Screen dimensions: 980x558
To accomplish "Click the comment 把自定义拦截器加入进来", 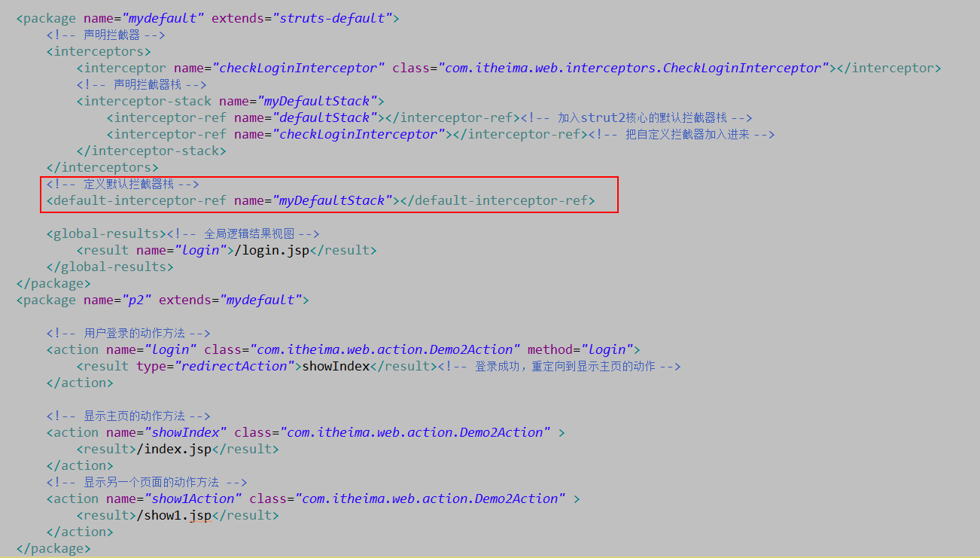I will [682, 134].
